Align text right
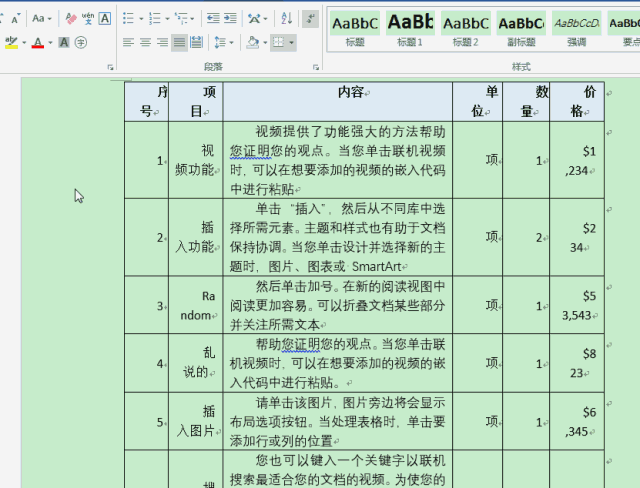Viewport: 640px width, 488px height. tap(162, 42)
